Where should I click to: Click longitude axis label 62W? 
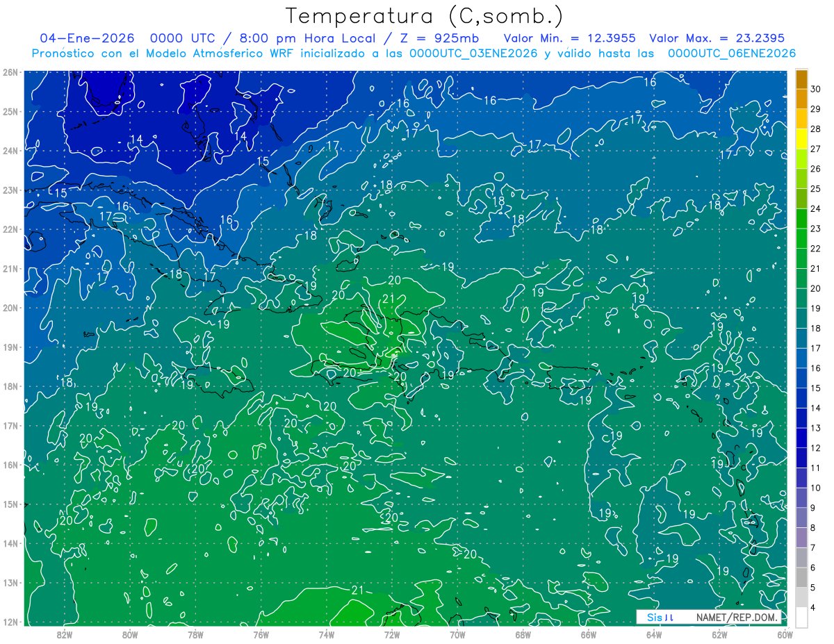tap(720, 634)
